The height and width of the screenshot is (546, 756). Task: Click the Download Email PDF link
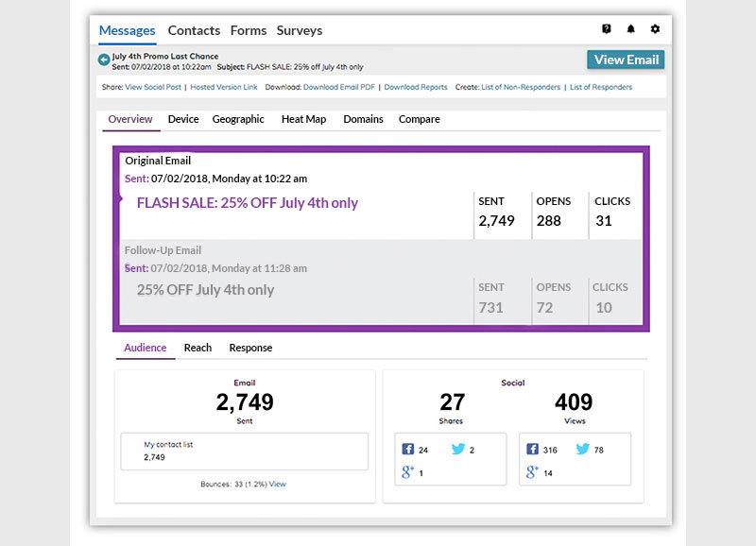340,87
